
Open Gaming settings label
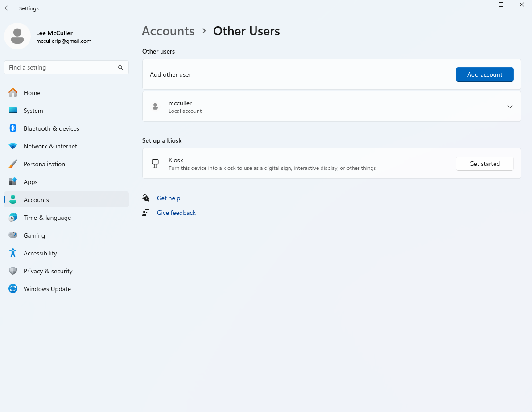[34, 235]
